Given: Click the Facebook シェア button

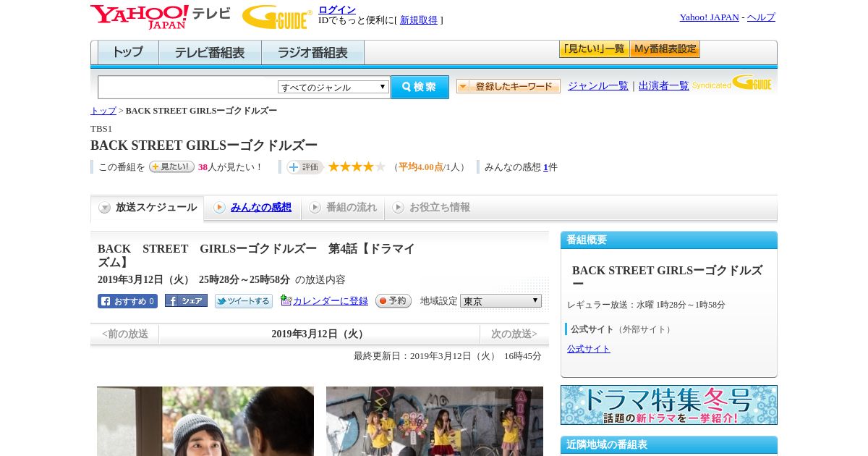Looking at the screenshot, I should [x=186, y=300].
